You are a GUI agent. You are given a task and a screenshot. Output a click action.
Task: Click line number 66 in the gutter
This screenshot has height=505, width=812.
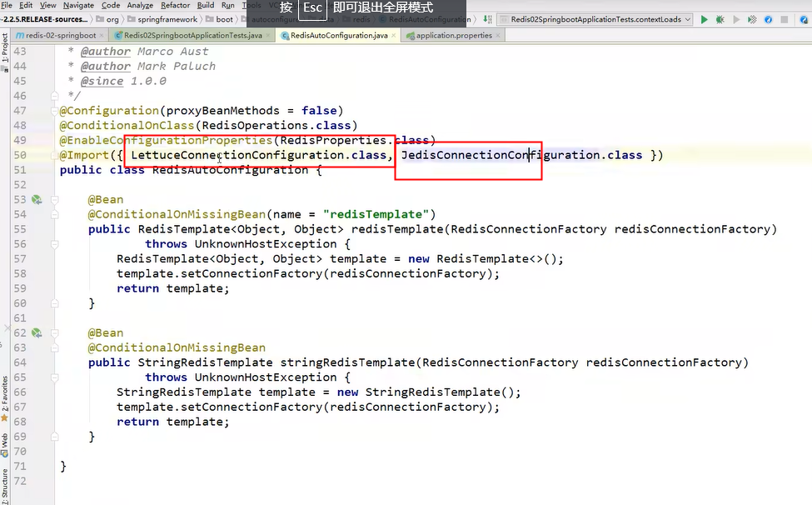tap(20, 392)
